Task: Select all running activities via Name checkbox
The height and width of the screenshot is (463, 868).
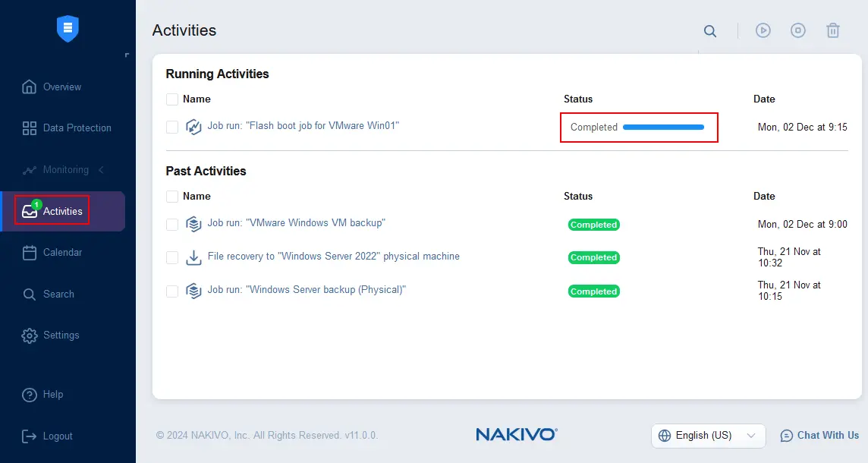Action: (x=172, y=99)
